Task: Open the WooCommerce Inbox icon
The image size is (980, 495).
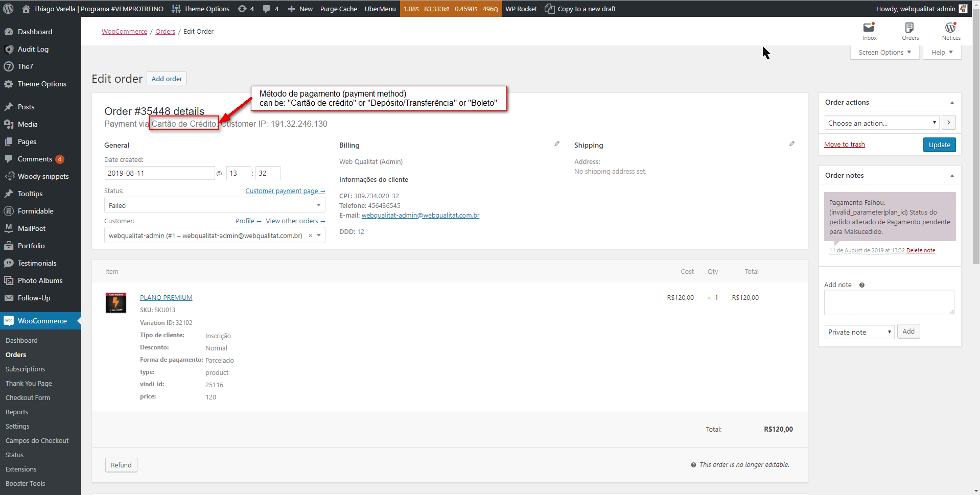Action: 869,31
